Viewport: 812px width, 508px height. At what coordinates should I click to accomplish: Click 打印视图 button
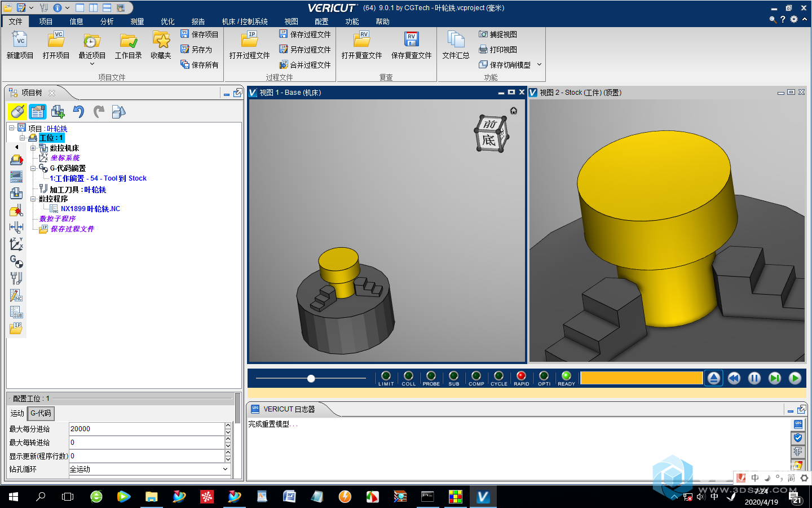(498, 50)
